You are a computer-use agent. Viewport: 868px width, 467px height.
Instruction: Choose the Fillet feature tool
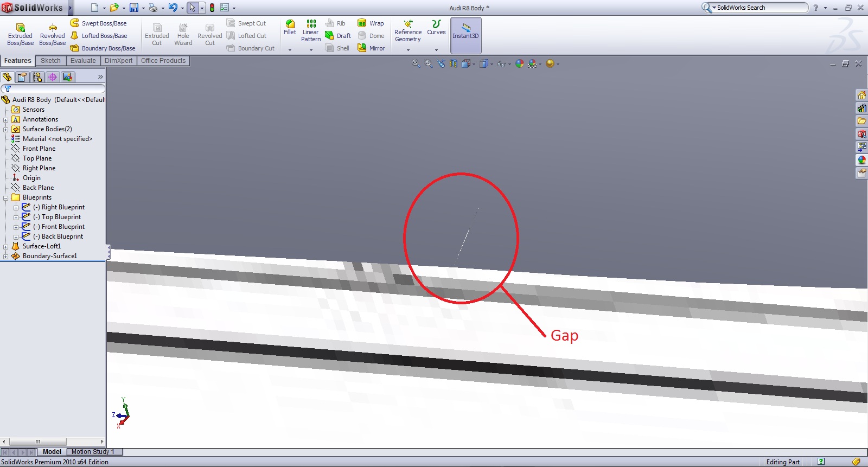290,27
